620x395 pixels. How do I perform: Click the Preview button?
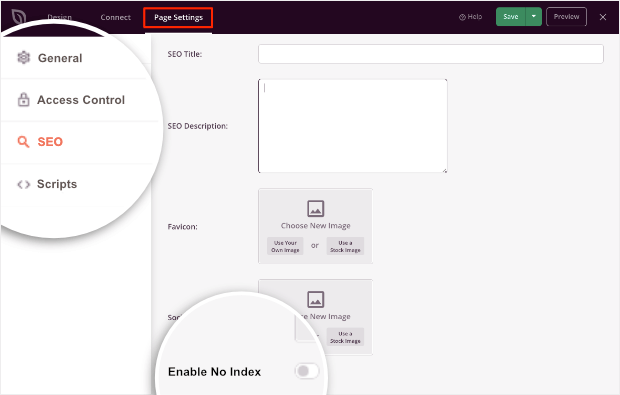click(566, 17)
